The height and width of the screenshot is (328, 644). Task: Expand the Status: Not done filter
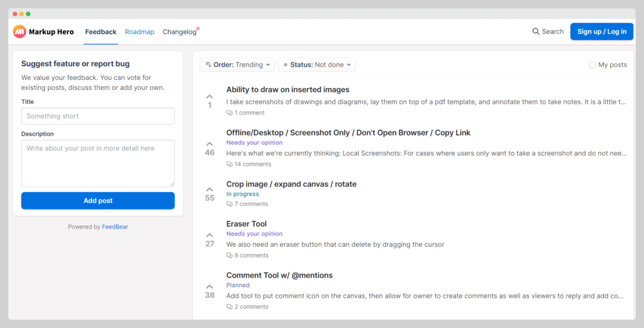[x=317, y=65]
